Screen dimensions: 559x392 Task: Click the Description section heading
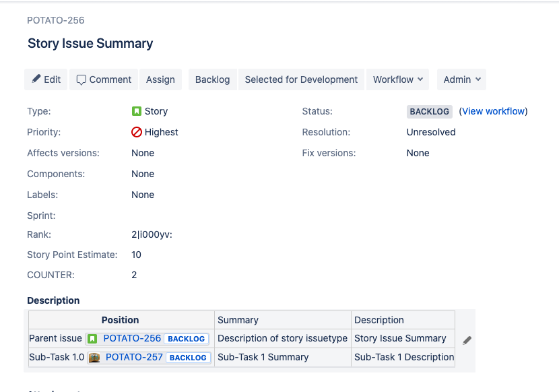pyautogui.click(x=53, y=300)
